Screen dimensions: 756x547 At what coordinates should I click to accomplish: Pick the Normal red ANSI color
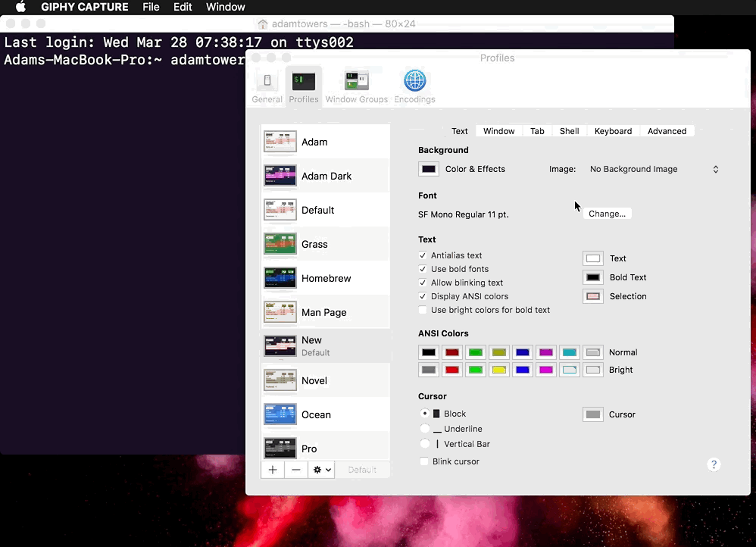(x=452, y=352)
